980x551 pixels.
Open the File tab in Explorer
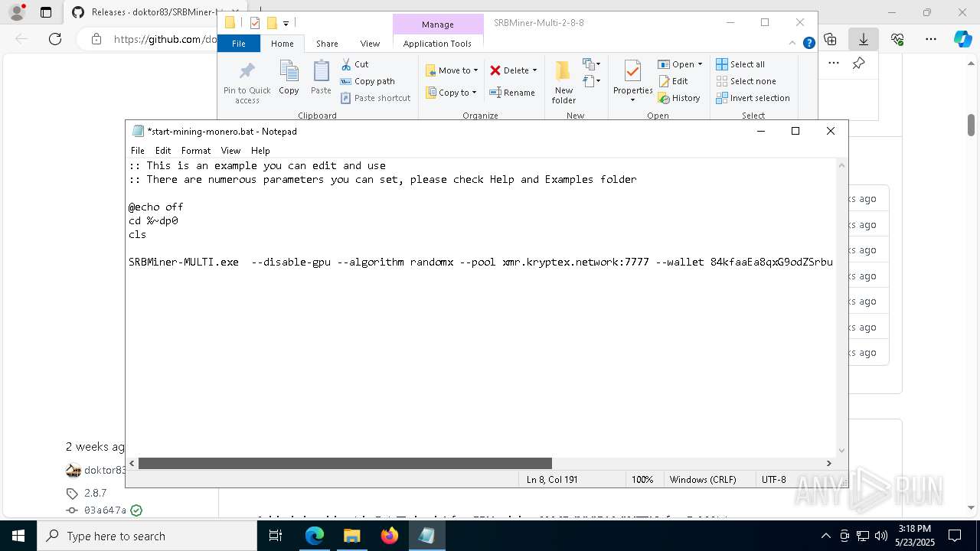(x=239, y=44)
